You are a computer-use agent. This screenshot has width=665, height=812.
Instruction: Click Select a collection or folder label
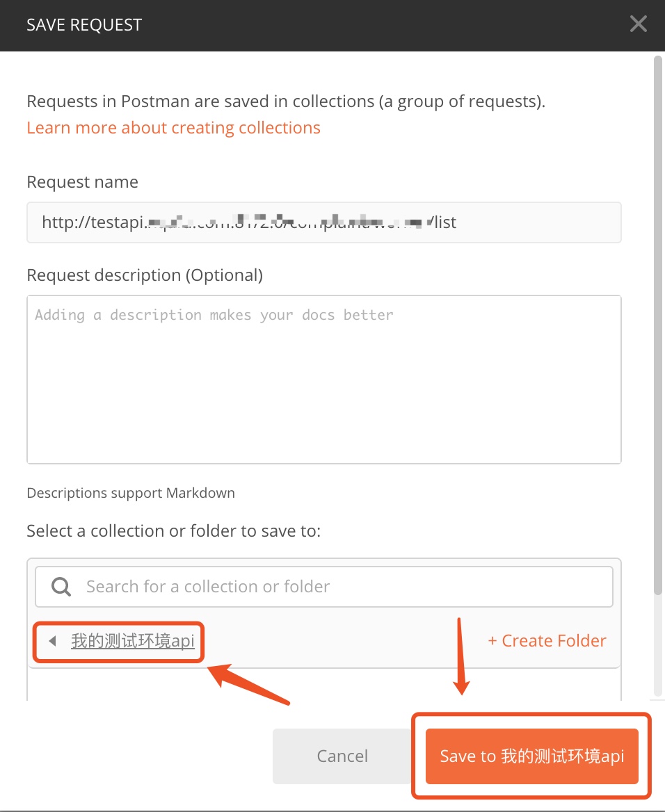pos(174,531)
